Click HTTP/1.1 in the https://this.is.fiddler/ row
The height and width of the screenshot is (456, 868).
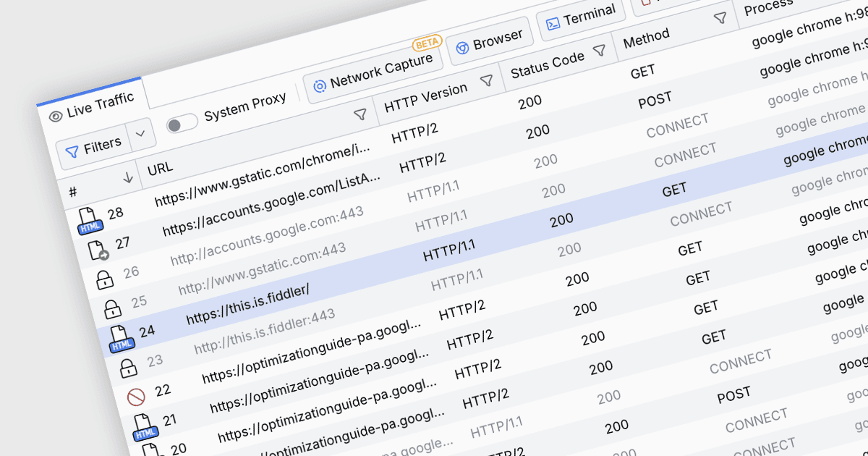pyautogui.click(x=449, y=251)
